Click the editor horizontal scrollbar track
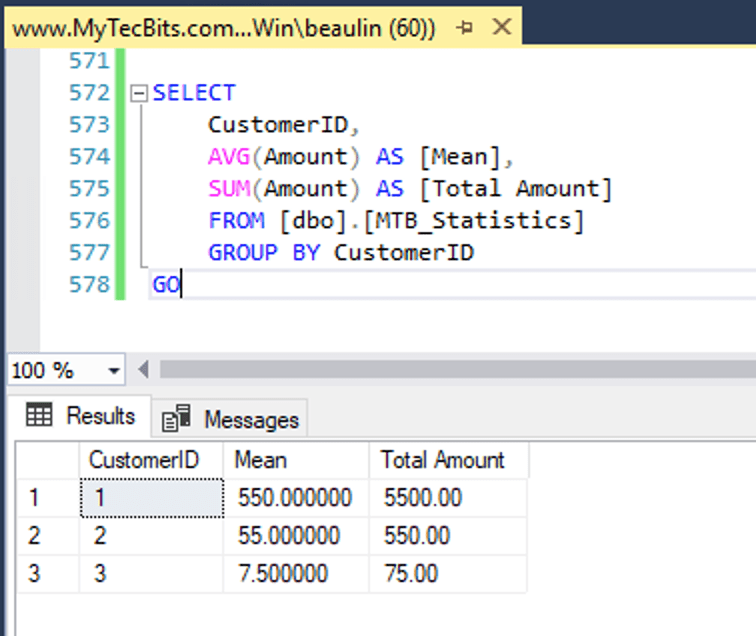756x636 pixels. (x=450, y=370)
